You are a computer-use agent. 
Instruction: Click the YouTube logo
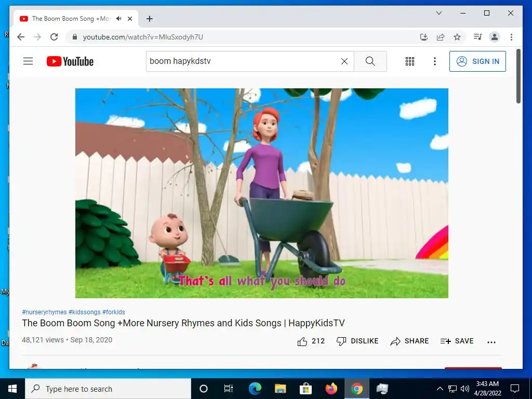pos(70,61)
